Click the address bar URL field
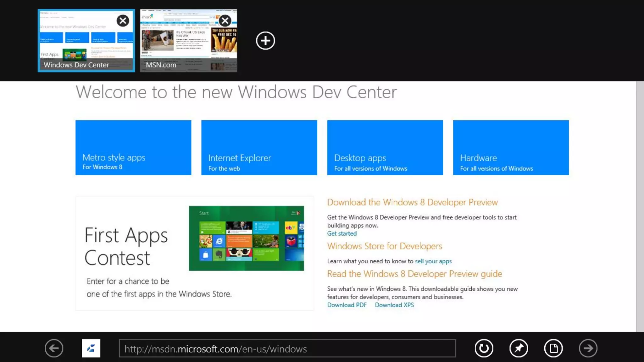The image size is (644, 362). point(287,348)
